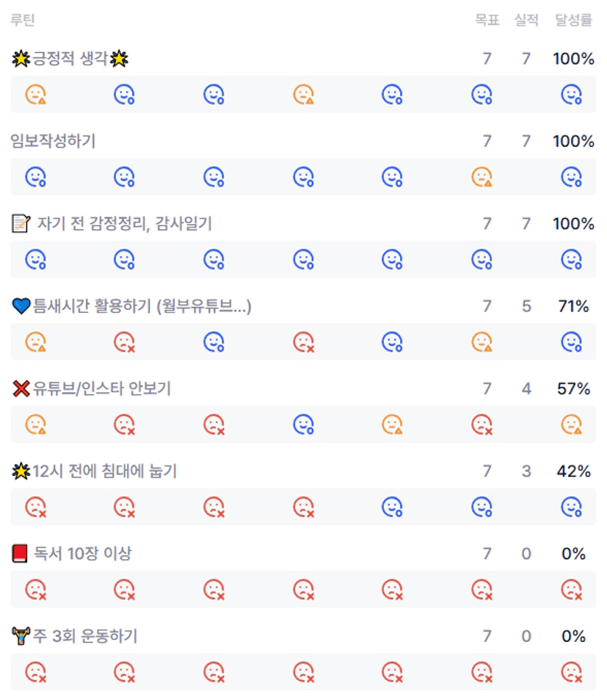Open the 자기 전 감정정리, 감사일기 routine
607x700 pixels.
pyautogui.click(x=124, y=224)
